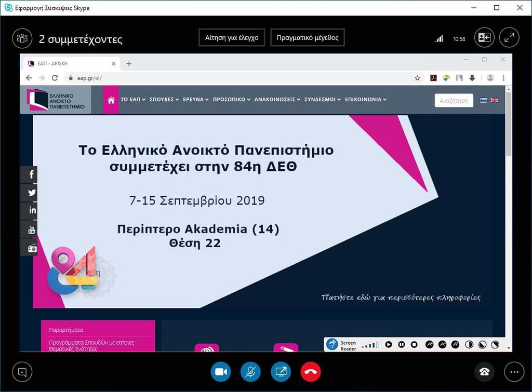Click the 'Παραρτήματα' link
The width and height of the screenshot is (532, 392).
pyautogui.click(x=66, y=330)
